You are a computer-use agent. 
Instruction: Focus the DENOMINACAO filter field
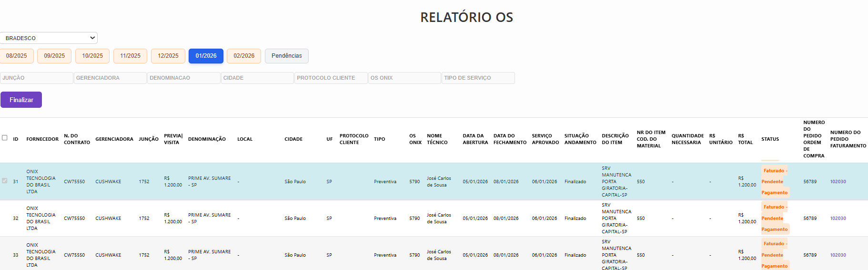pos(184,78)
